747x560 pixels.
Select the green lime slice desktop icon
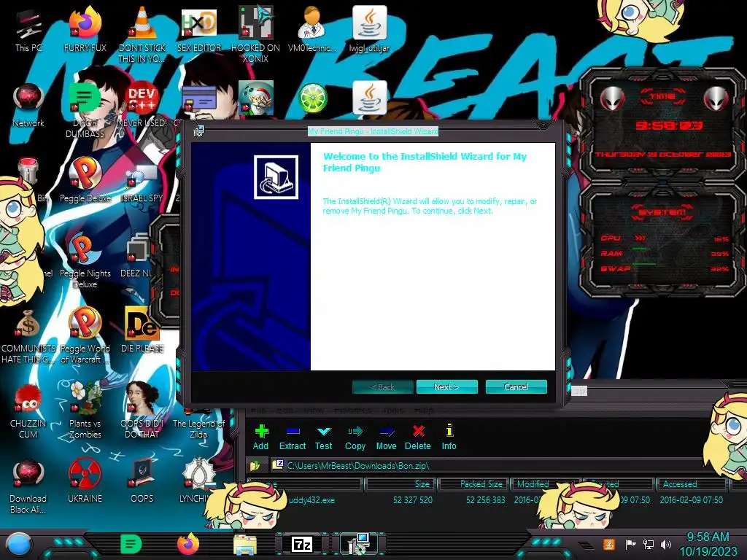tap(312, 98)
